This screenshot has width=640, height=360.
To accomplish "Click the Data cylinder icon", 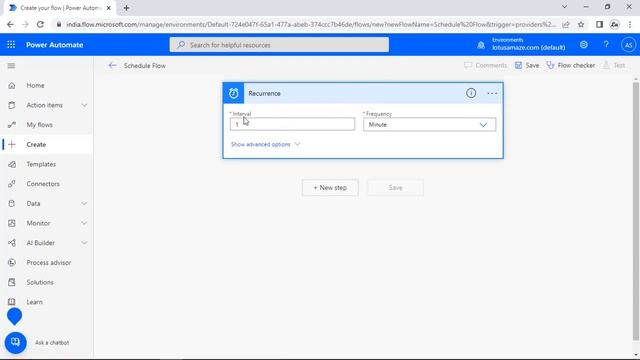I will coord(12,204).
